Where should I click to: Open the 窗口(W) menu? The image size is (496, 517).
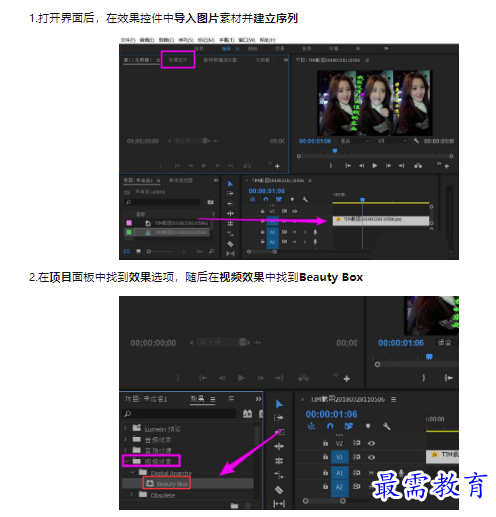247,40
